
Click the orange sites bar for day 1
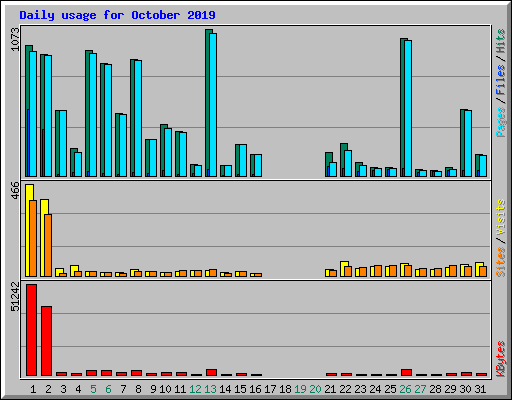coord(33,238)
